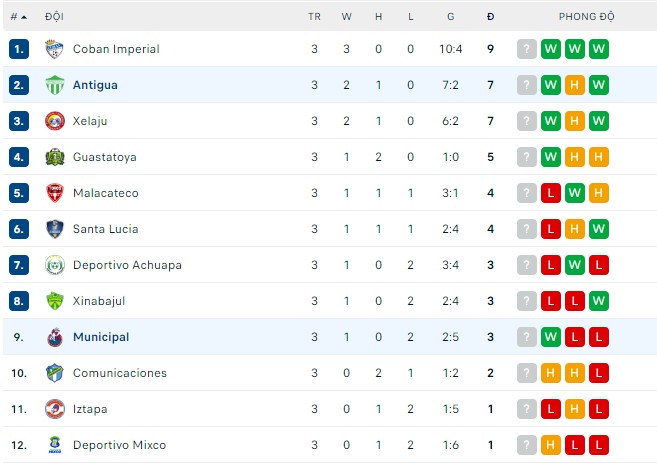Click Coban Imperial's upcoming match question badge
657x463 pixels.
527,49
